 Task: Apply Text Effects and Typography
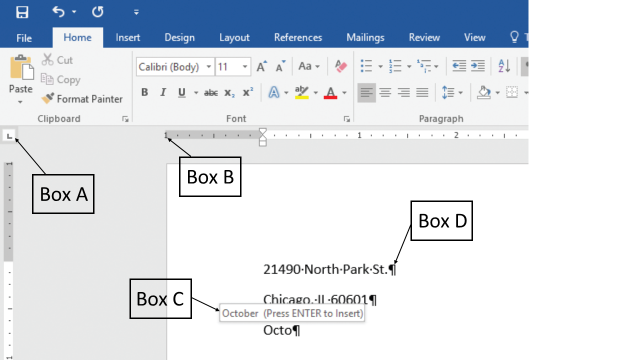pyautogui.click(x=274, y=93)
